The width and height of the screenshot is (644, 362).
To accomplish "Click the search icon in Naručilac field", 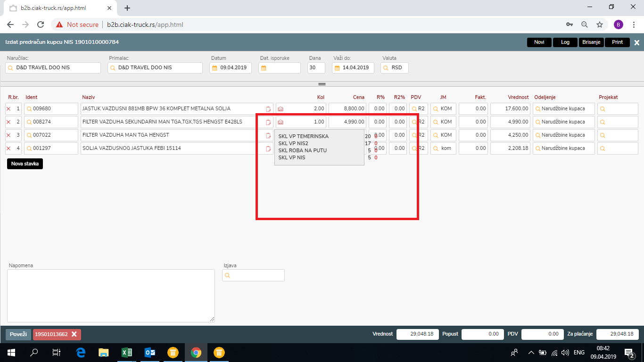I will 11,68.
